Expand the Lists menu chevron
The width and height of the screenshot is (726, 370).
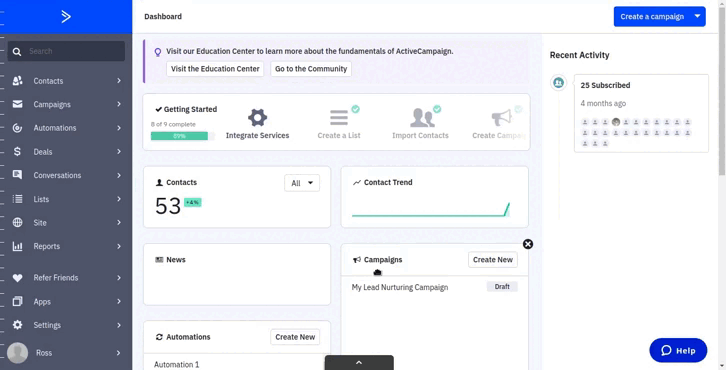point(119,199)
